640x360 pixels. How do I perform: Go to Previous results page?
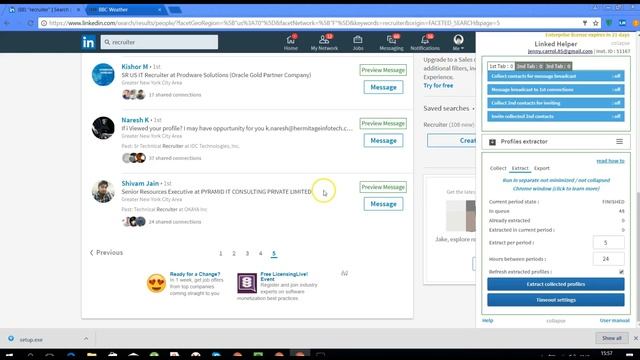pos(106,253)
